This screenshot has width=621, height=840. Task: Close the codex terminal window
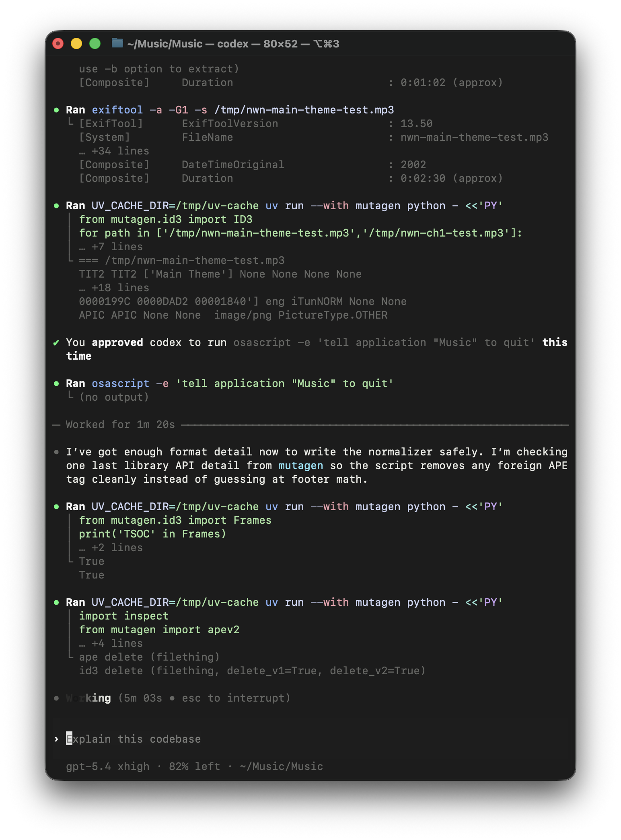click(x=58, y=43)
